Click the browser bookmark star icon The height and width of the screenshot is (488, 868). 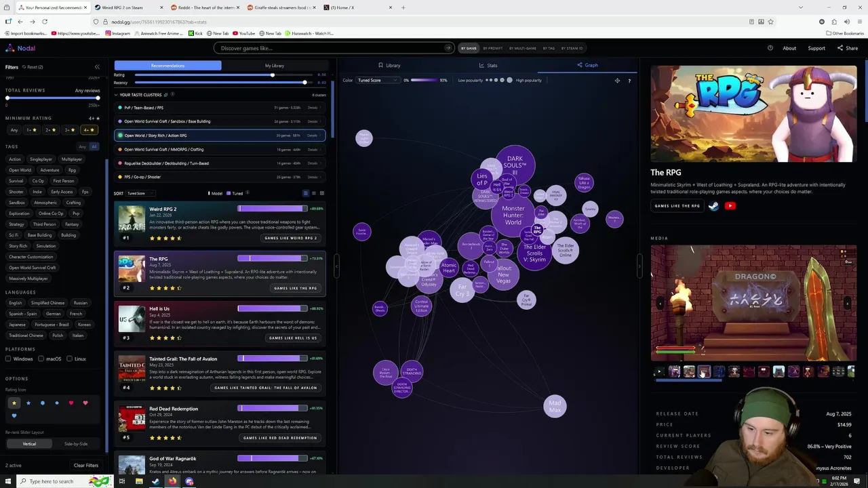click(x=770, y=22)
